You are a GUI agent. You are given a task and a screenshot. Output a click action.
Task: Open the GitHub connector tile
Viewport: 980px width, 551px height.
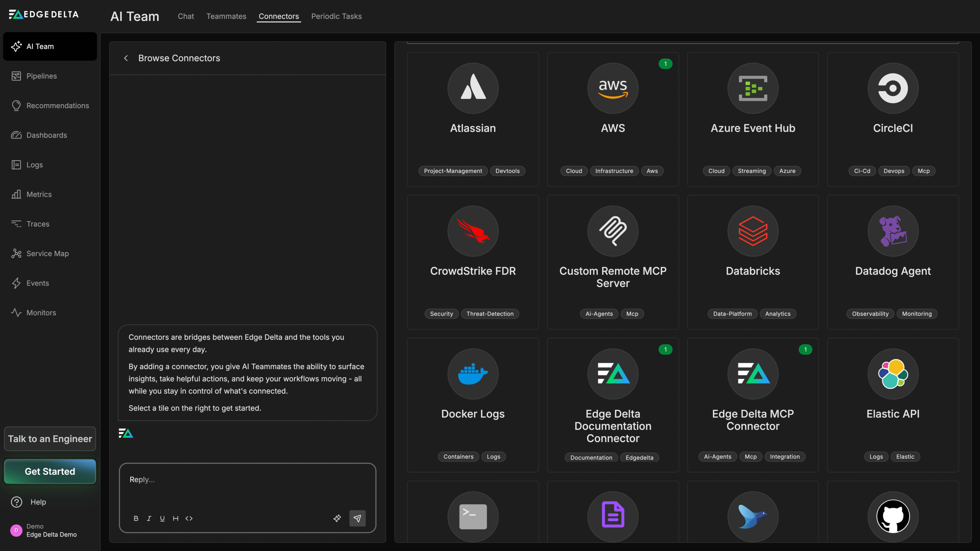click(x=892, y=517)
